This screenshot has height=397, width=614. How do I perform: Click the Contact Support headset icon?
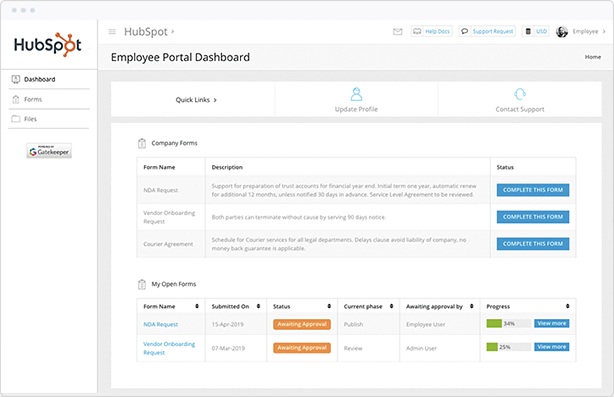(520, 94)
